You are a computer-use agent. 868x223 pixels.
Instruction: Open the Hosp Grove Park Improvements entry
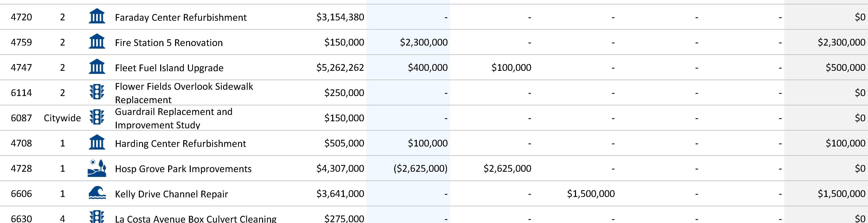(183, 169)
